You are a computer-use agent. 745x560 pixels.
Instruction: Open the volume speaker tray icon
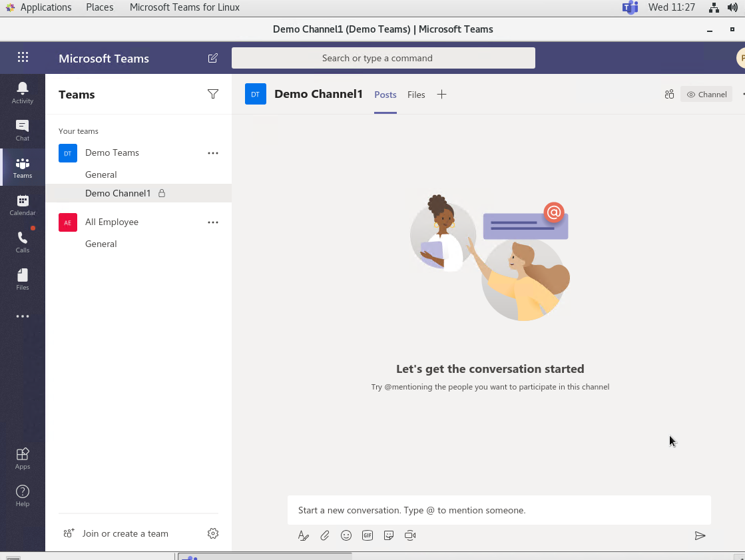coord(732,7)
